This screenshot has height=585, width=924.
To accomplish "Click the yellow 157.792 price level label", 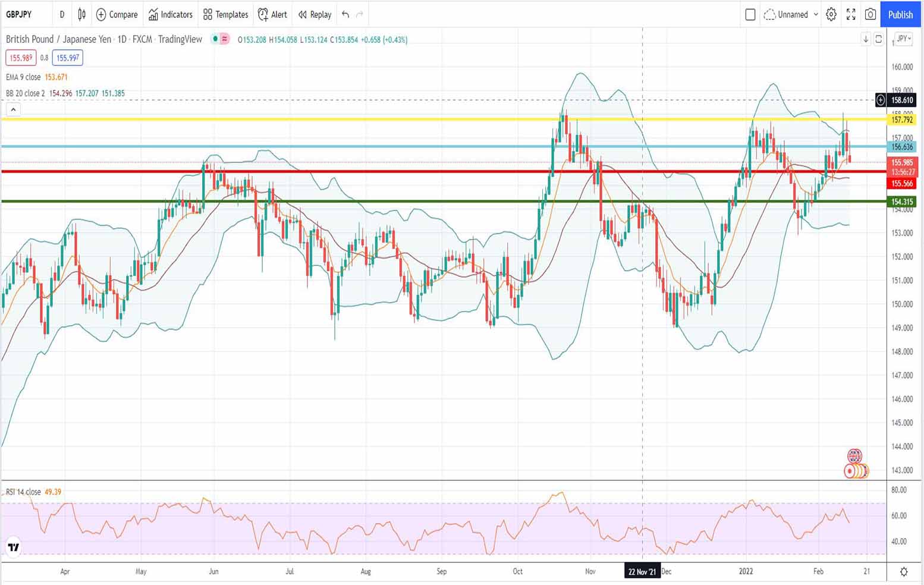I will (902, 119).
